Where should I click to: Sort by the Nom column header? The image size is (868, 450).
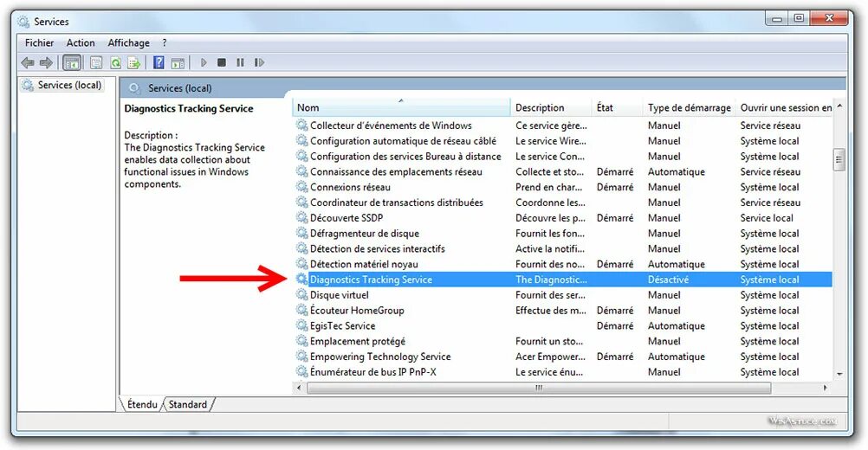[401, 107]
